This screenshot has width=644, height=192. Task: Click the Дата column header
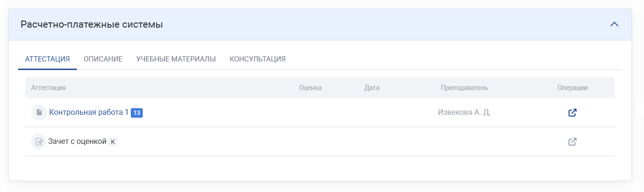point(371,88)
